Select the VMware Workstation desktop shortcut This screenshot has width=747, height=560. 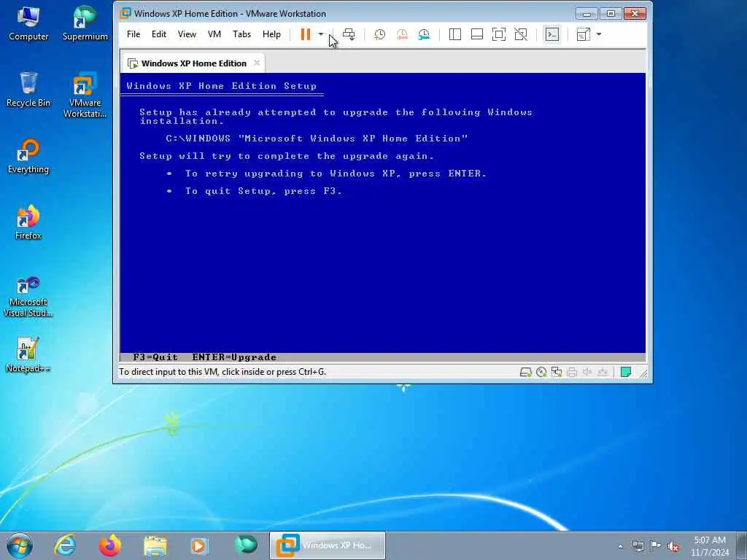coord(85,95)
